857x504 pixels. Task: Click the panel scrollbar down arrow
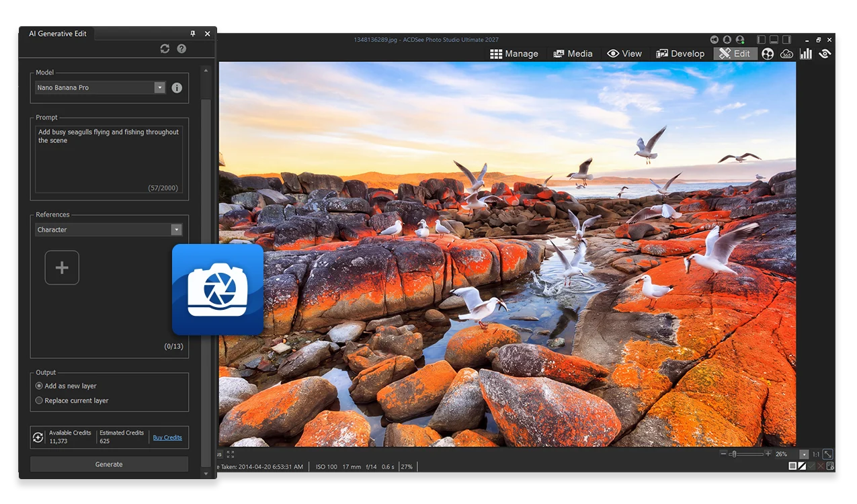pyautogui.click(x=206, y=474)
